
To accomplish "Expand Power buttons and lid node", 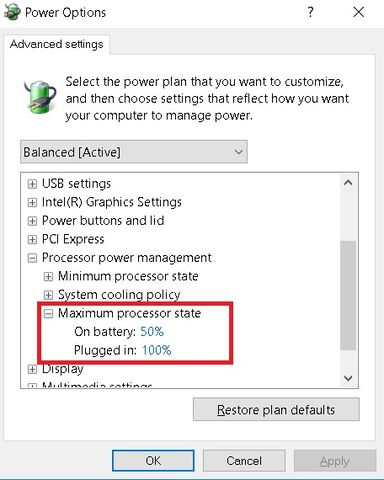I will [32, 221].
